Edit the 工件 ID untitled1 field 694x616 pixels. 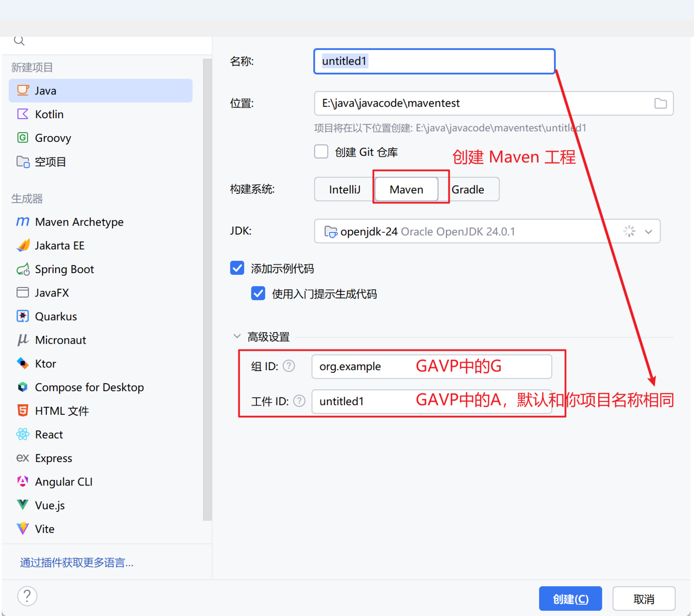(x=432, y=401)
